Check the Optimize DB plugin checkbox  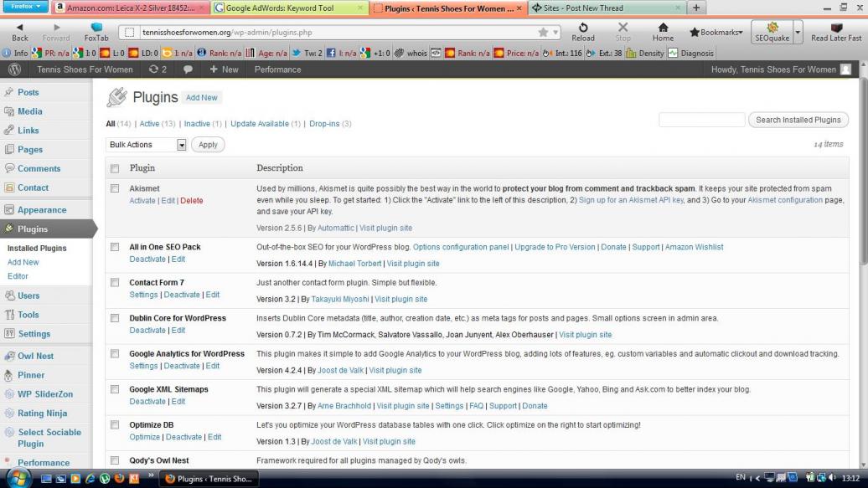pyautogui.click(x=115, y=425)
